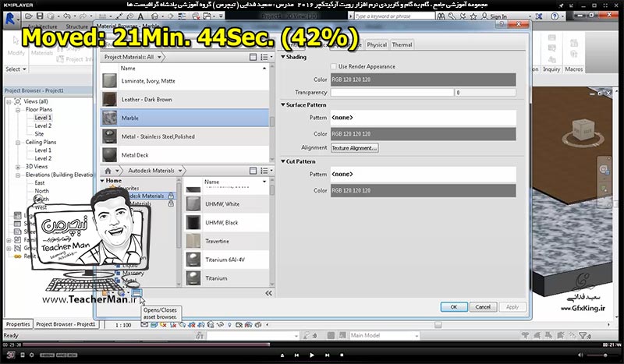This screenshot has height=364, width=624.
Task: Select UHMW, White library material
Action: coord(226,204)
